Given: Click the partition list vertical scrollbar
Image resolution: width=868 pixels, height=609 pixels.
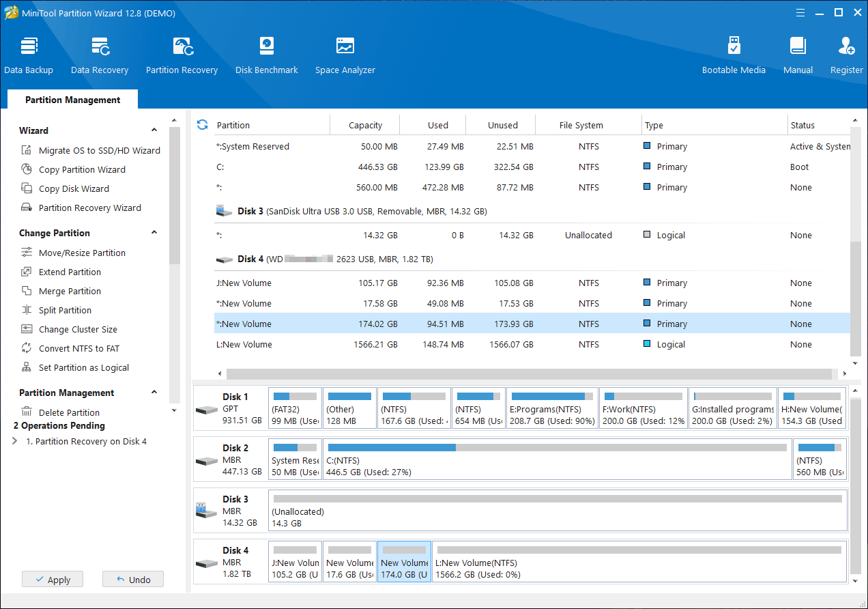Looking at the screenshot, I should pos(856,299).
